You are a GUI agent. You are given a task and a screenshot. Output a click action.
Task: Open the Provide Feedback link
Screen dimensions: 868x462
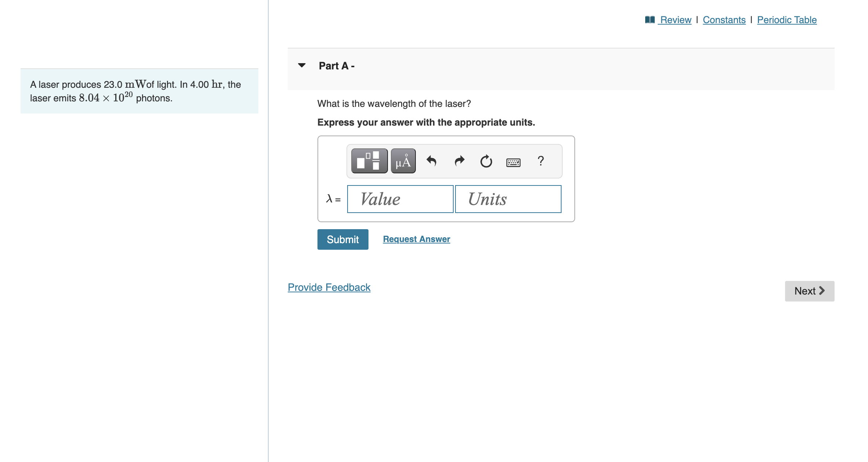329,287
